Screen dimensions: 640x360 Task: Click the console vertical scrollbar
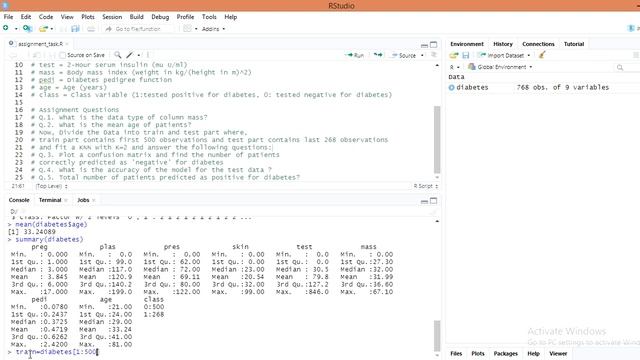pos(437,336)
